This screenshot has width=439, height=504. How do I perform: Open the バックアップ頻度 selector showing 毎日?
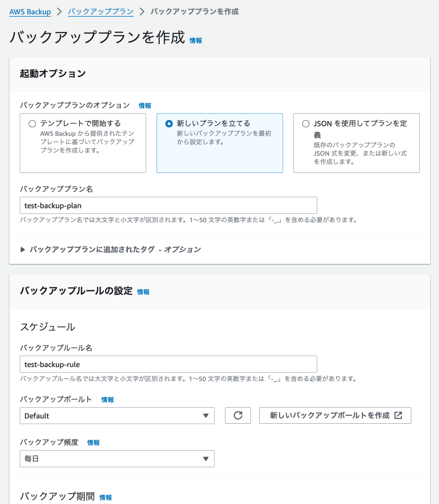[x=117, y=459]
